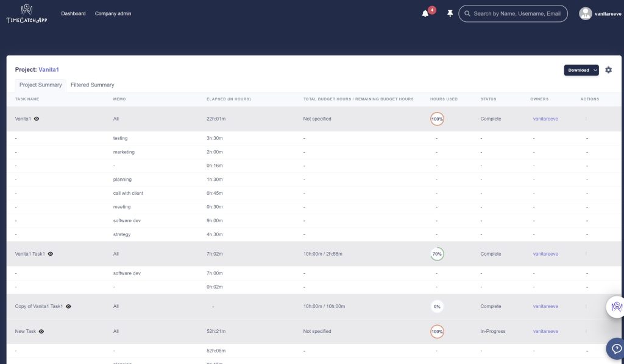Image resolution: width=624 pixels, height=364 pixels.
Task: Open the help chat bubble
Action: tap(616, 349)
